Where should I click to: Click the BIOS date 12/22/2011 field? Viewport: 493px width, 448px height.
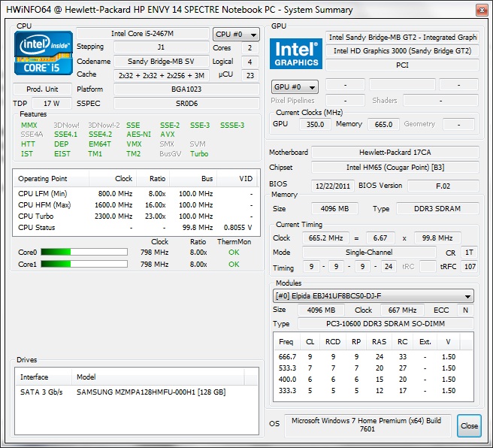point(333,186)
